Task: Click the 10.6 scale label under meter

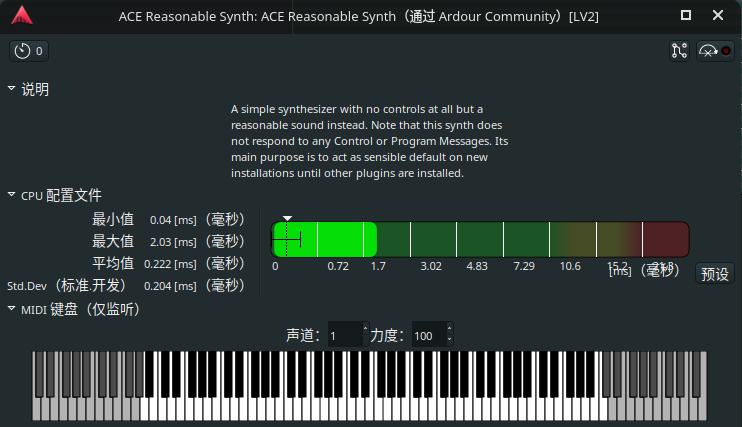Action: click(x=570, y=266)
